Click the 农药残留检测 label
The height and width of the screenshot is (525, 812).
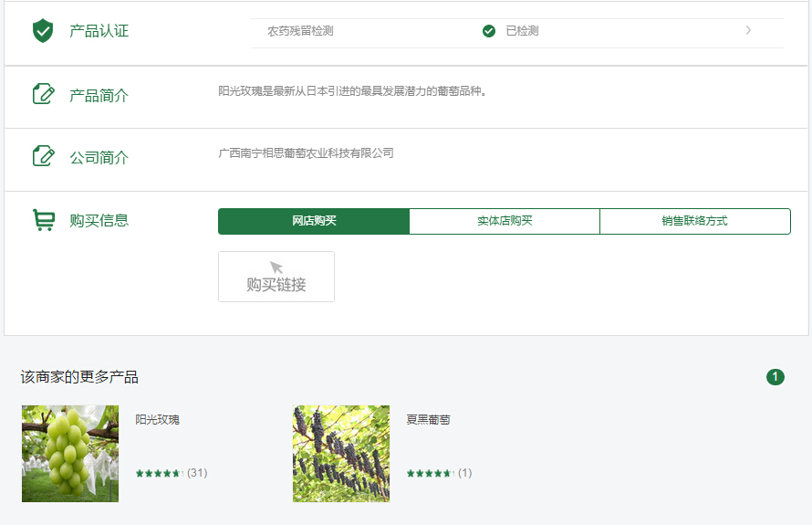[x=300, y=31]
